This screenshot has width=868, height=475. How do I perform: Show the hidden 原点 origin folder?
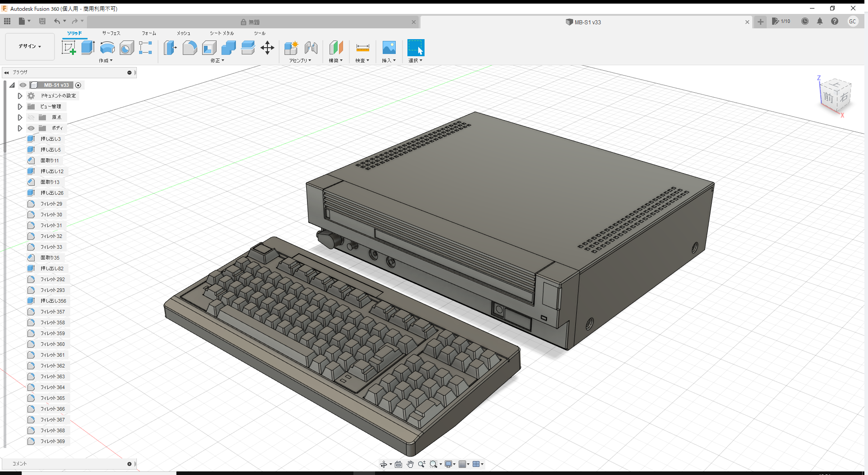[31, 117]
